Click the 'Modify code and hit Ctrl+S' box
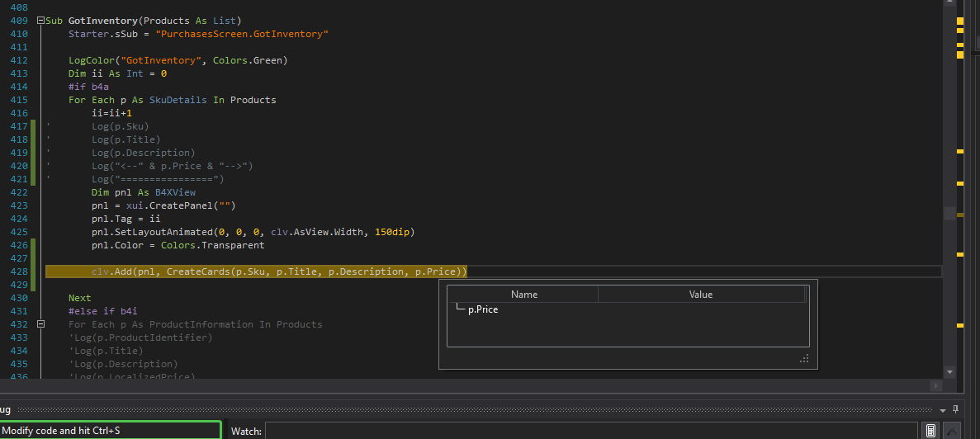 pos(111,431)
